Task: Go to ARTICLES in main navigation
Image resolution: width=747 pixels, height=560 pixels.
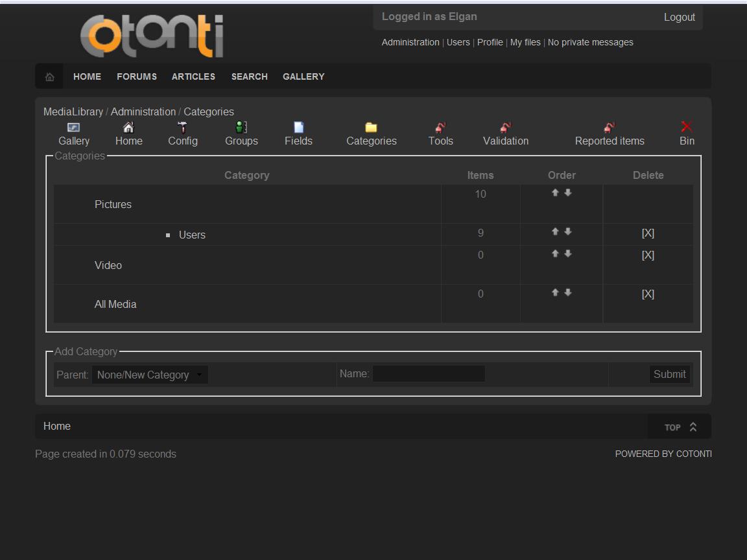Action: [193, 76]
